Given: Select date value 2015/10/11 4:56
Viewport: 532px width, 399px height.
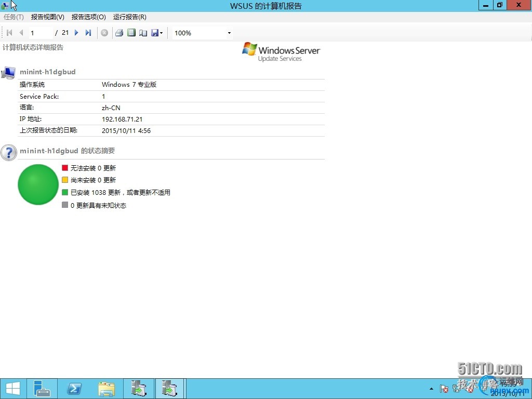Looking at the screenshot, I should pos(126,130).
